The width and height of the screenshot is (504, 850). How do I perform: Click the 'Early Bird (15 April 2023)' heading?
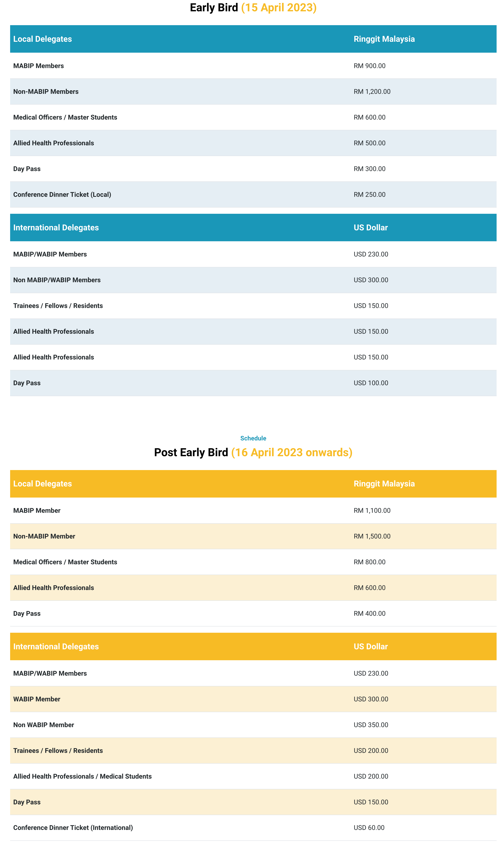pyautogui.click(x=253, y=7)
